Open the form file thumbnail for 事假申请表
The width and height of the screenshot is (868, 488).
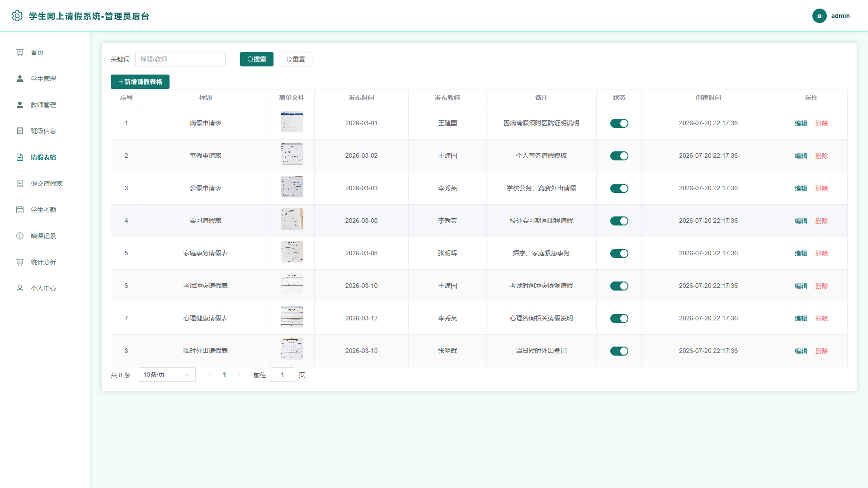[x=292, y=154]
